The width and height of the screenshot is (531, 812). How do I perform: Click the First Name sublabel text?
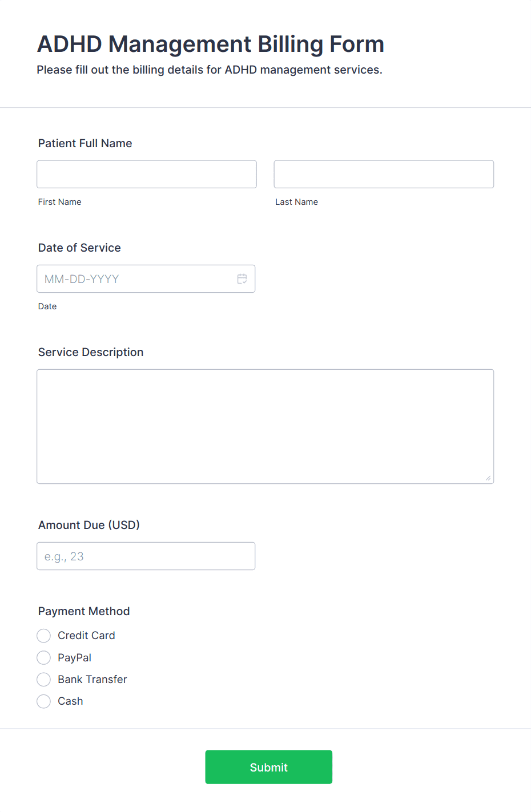point(60,202)
